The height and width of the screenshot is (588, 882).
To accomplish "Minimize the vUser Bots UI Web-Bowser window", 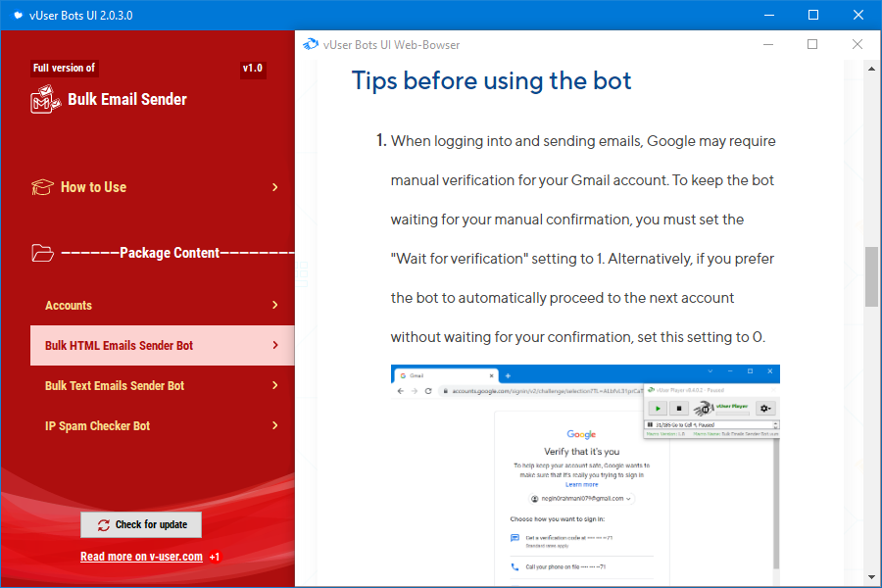I will pos(768,44).
